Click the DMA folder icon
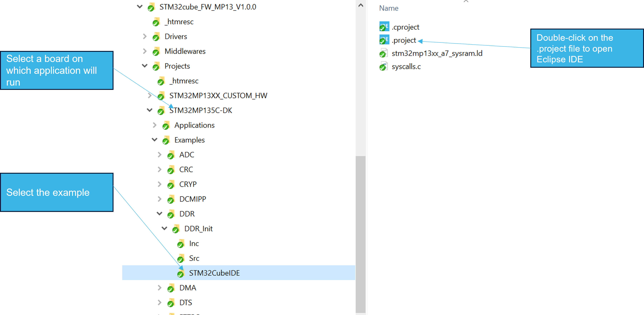644x315 pixels. (x=171, y=288)
